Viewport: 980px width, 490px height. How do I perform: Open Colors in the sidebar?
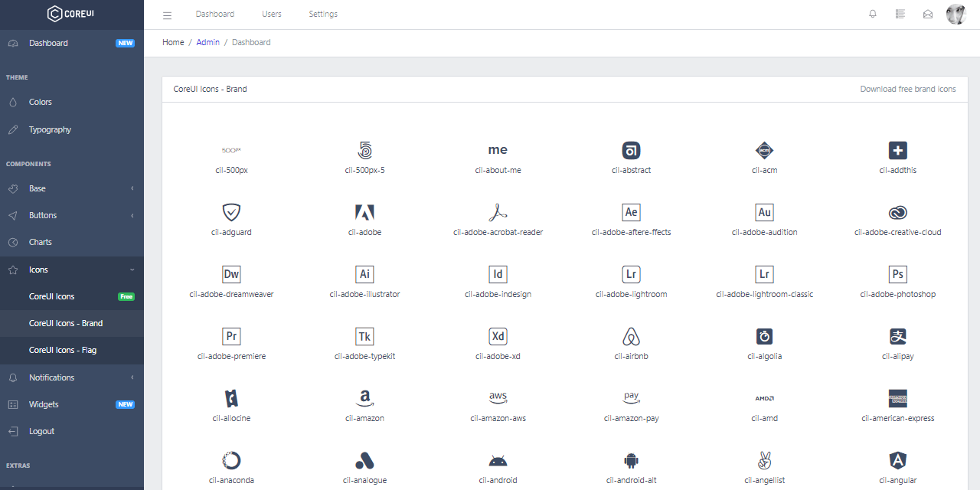coord(72,102)
